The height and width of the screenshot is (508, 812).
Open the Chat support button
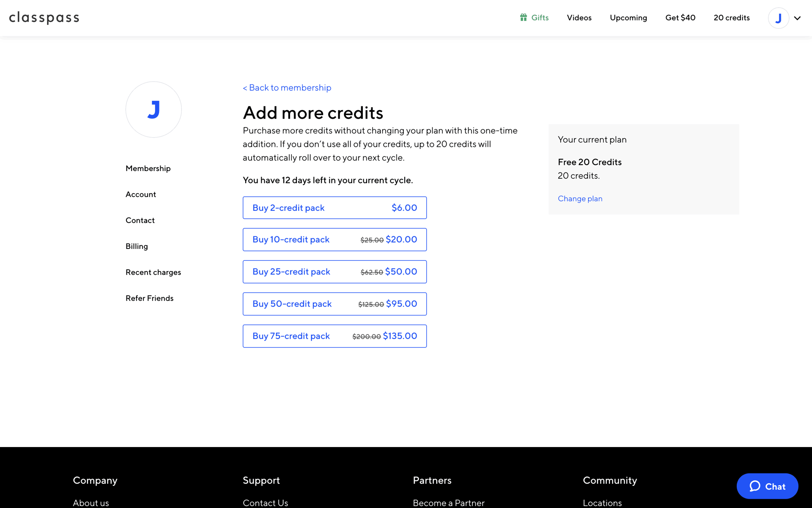click(x=767, y=486)
